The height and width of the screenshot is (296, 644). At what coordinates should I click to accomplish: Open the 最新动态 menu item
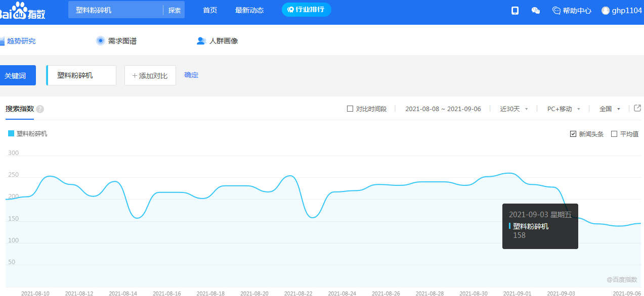(249, 10)
